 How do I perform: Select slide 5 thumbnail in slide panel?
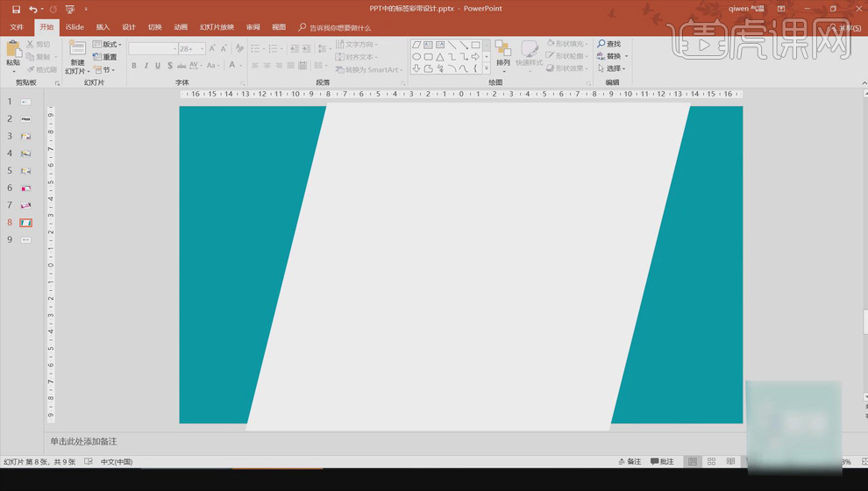25,171
